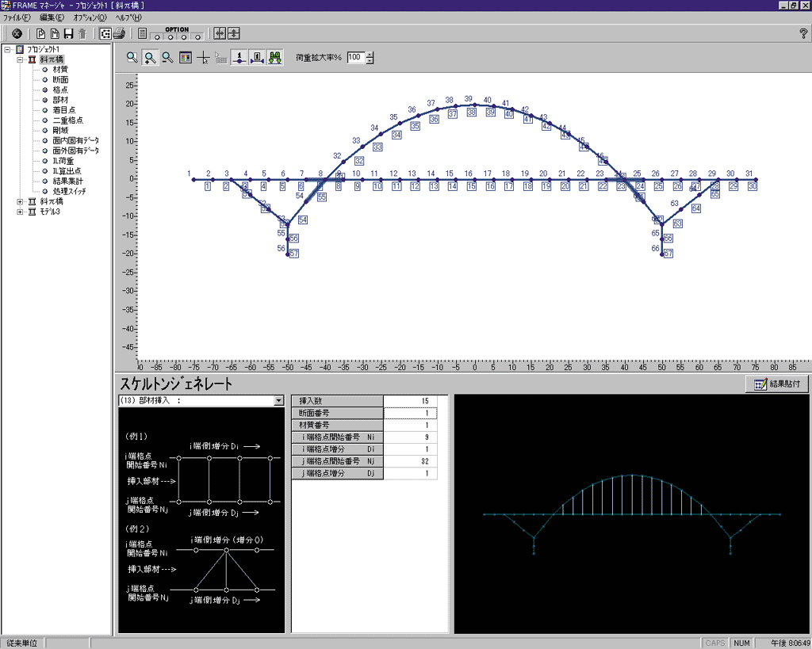Toggle node number display button

click(x=239, y=58)
